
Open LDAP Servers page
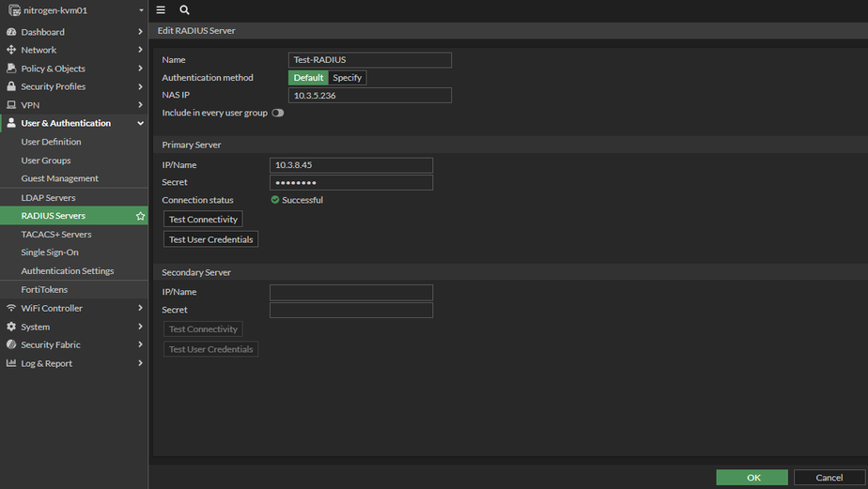click(x=49, y=198)
